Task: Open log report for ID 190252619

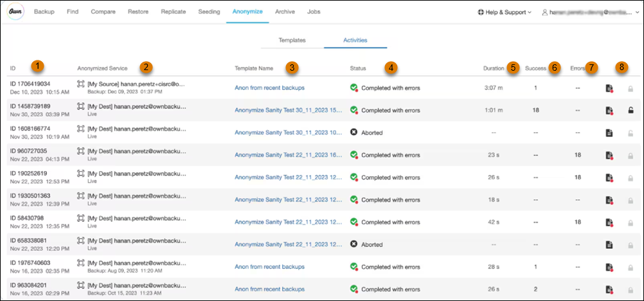Action: pos(609,178)
